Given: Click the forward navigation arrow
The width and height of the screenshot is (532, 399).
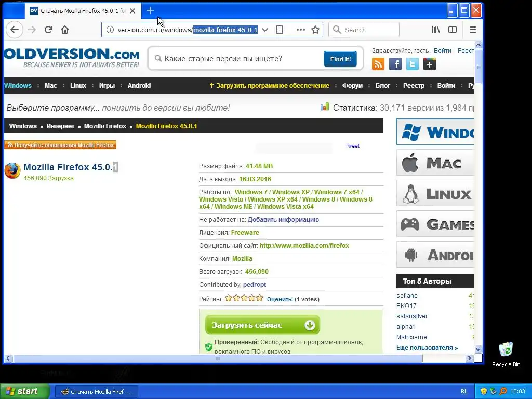Looking at the screenshot, I should coord(32,30).
